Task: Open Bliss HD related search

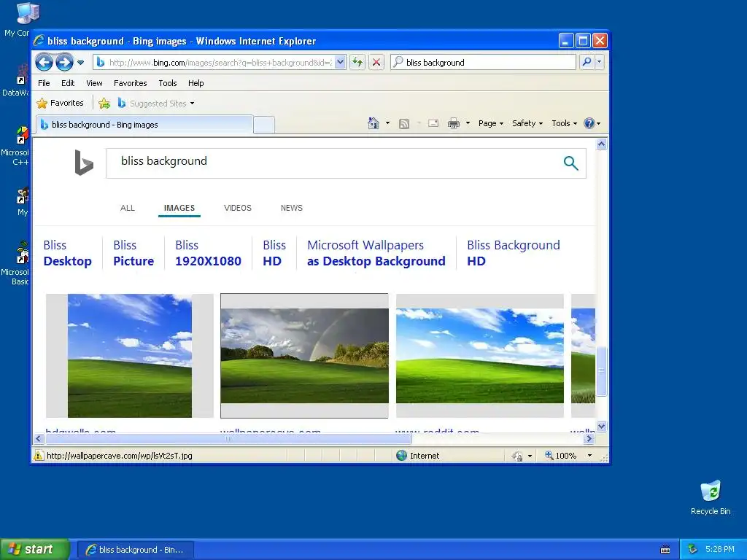Action: 274,253
